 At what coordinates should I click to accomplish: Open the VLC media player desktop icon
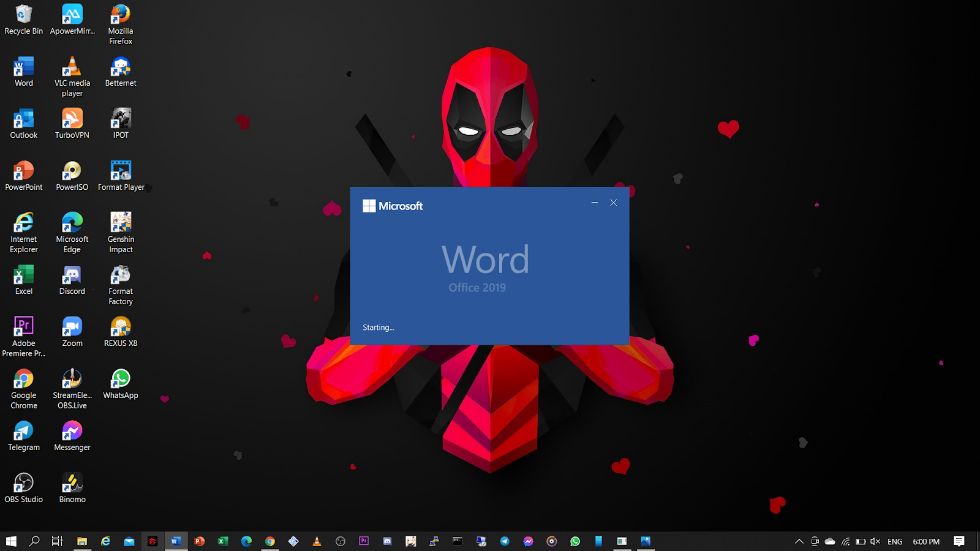[72, 77]
